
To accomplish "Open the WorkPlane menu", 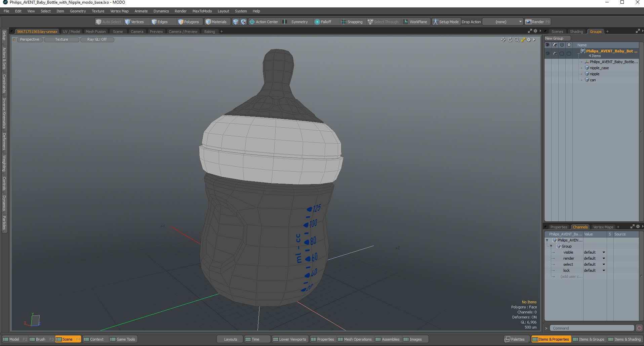I will (x=415, y=22).
